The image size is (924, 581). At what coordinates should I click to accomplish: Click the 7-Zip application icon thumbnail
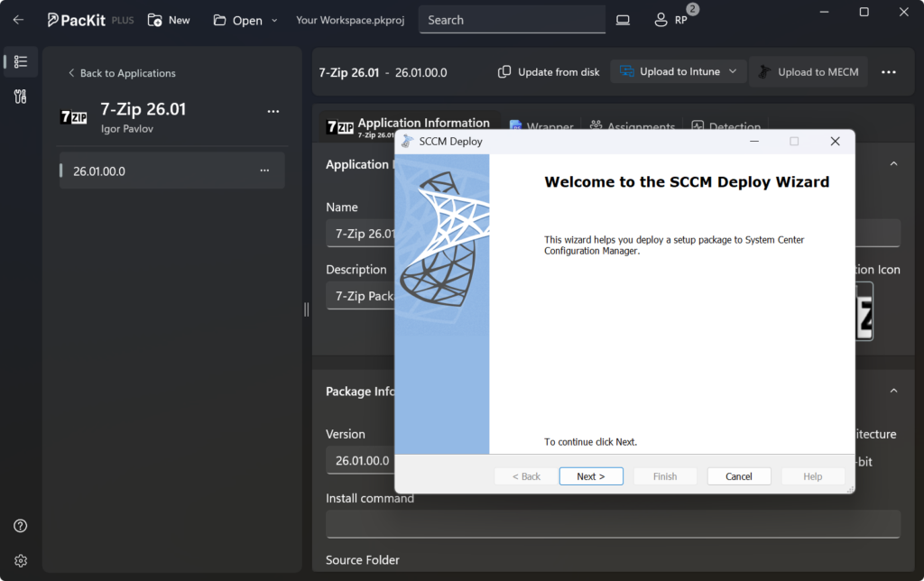(x=864, y=311)
